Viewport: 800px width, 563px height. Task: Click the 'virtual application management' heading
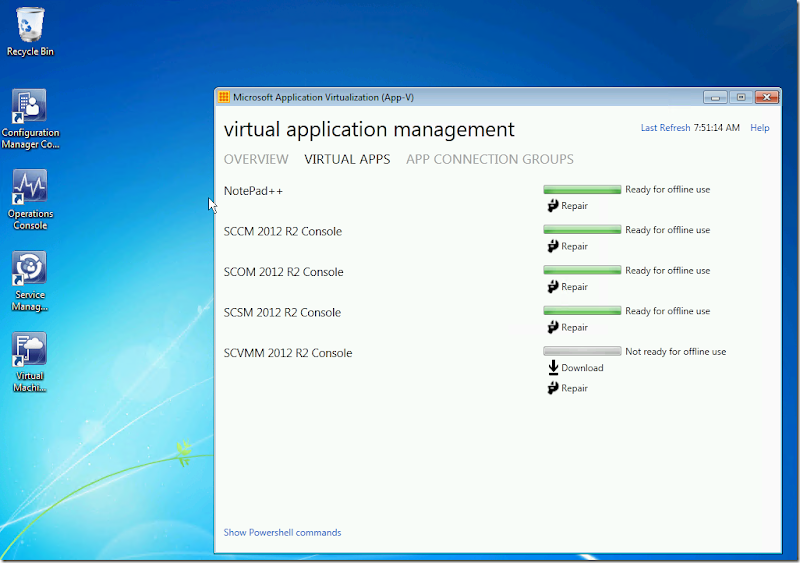pyautogui.click(x=369, y=130)
